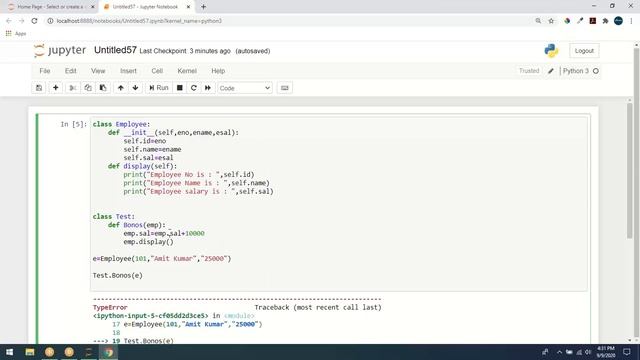Copy selected cells icon
This screenshot has width=640, height=360.
[88, 88]
